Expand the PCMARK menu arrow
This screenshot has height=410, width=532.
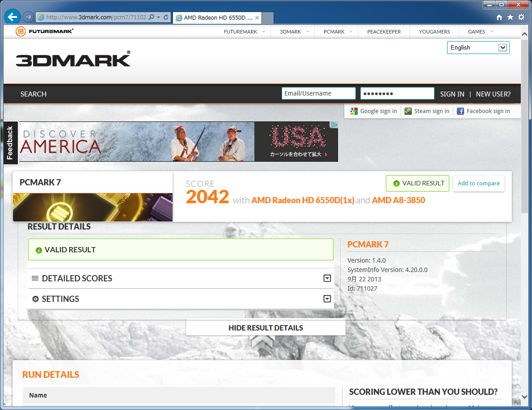tap(351, 32)
